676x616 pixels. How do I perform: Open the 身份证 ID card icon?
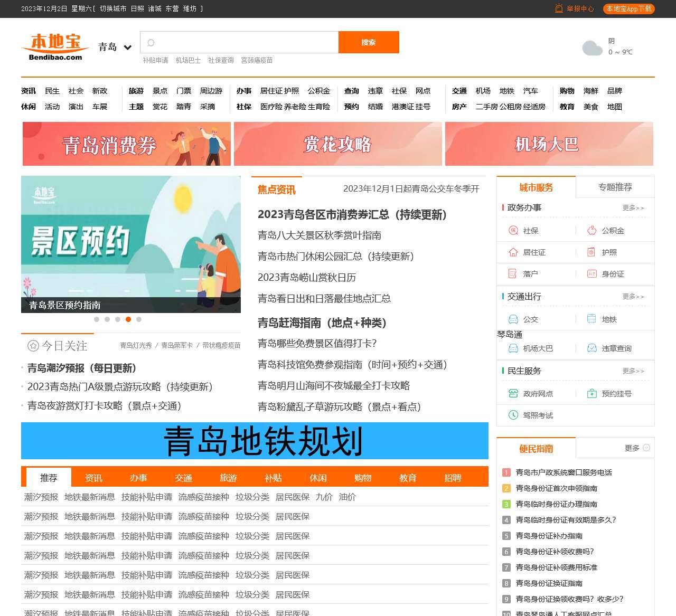[592, 274]
